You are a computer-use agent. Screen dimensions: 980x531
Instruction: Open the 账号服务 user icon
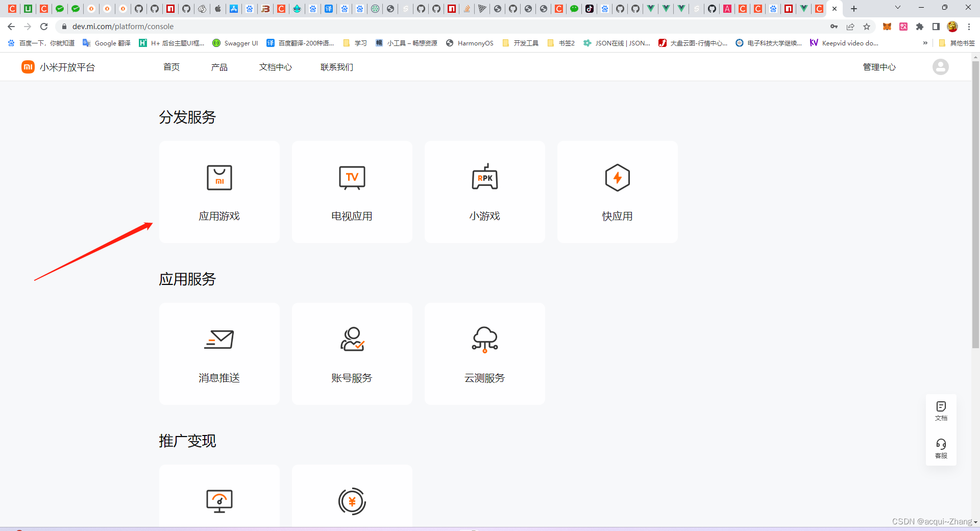(x=352, y=340)
